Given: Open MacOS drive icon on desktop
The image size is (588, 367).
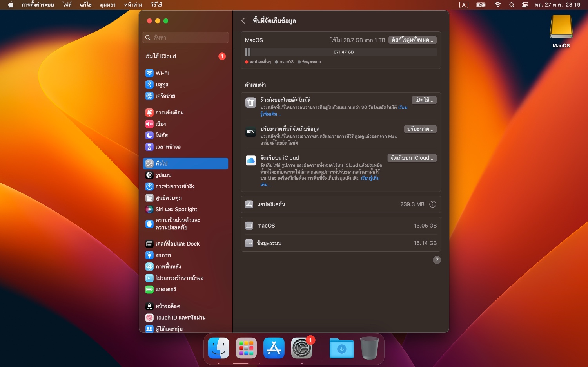Looking at the screenshot, I should pyautogui.click(x=561, y=31).
